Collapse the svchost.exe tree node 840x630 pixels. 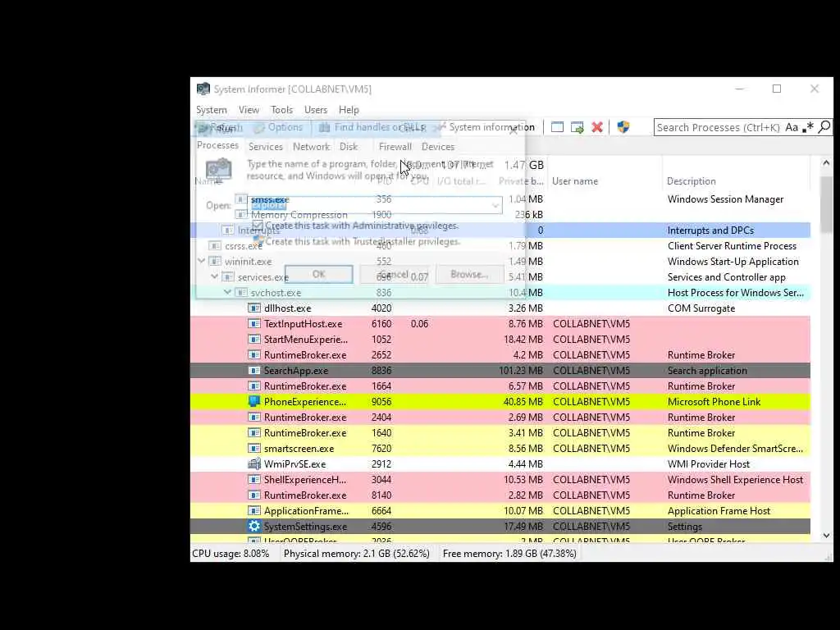click(x=227, y=292)
